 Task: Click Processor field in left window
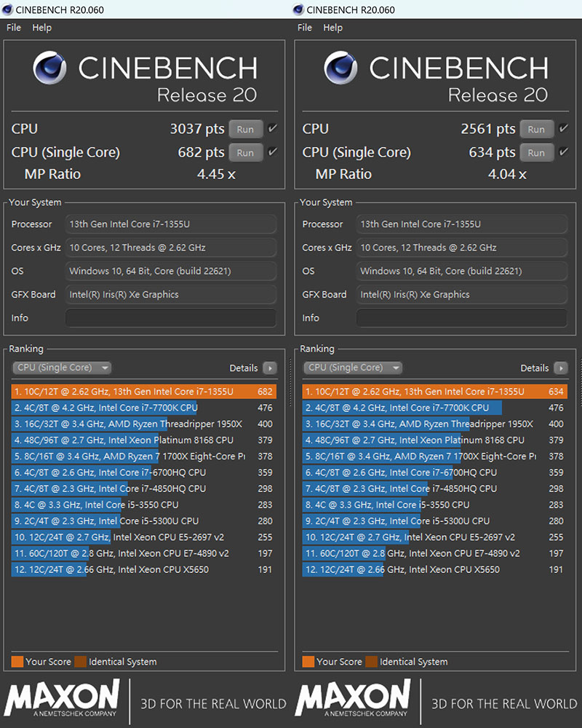tap(171, 224)
